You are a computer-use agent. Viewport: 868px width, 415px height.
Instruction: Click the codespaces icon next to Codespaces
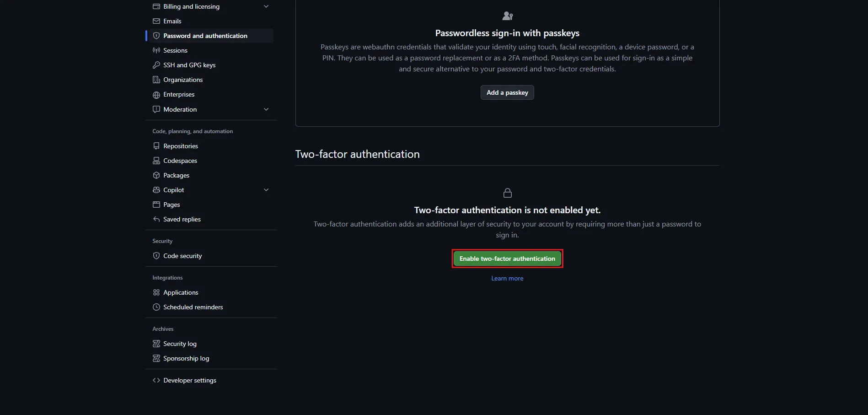156,161
